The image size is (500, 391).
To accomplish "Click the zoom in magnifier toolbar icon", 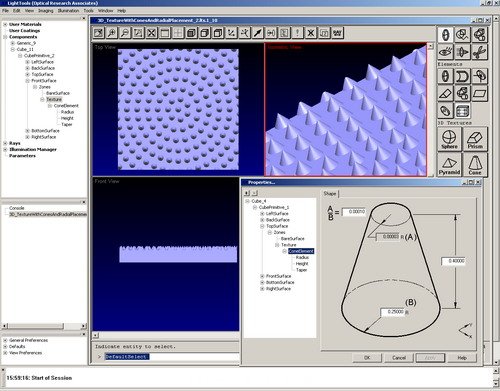I will (112, 33).
